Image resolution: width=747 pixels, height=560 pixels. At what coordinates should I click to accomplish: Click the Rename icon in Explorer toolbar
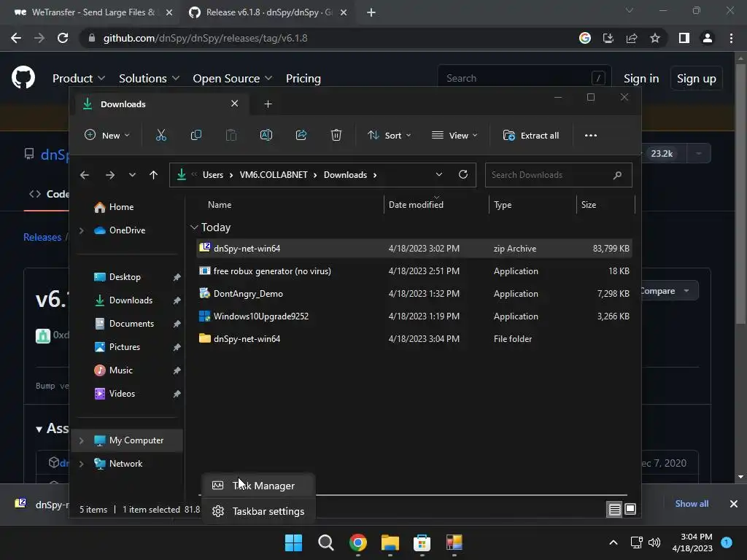click(266, 135)
